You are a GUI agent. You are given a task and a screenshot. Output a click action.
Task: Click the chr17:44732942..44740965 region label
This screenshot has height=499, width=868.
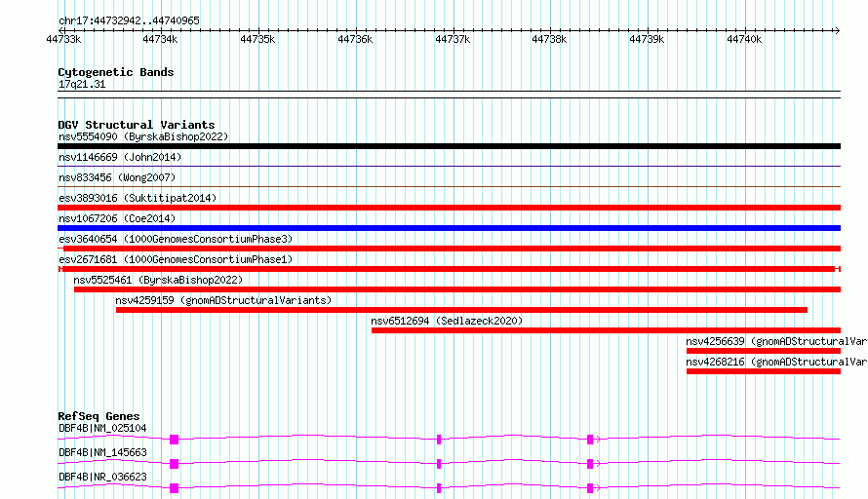(129, 20)
